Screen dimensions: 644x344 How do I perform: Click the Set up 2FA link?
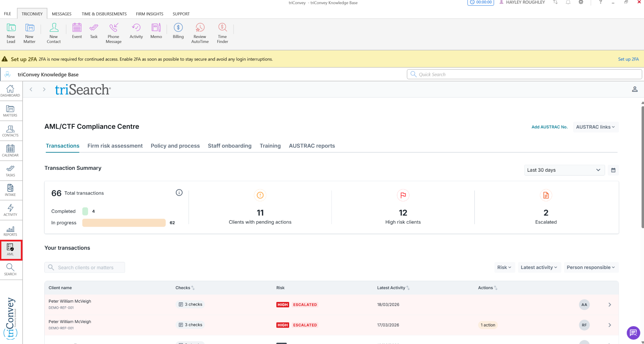[x=628, y=59]
